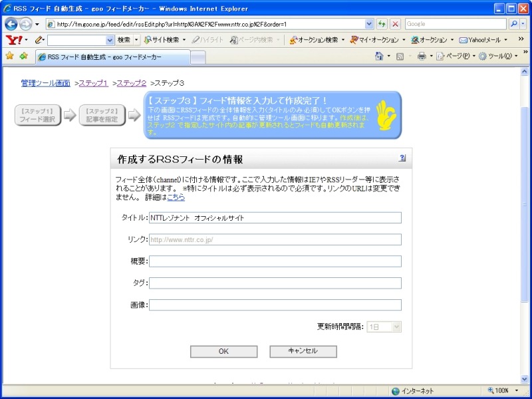Click the タイトル input field
The image size is (532, 399).
tap(275, 218)
